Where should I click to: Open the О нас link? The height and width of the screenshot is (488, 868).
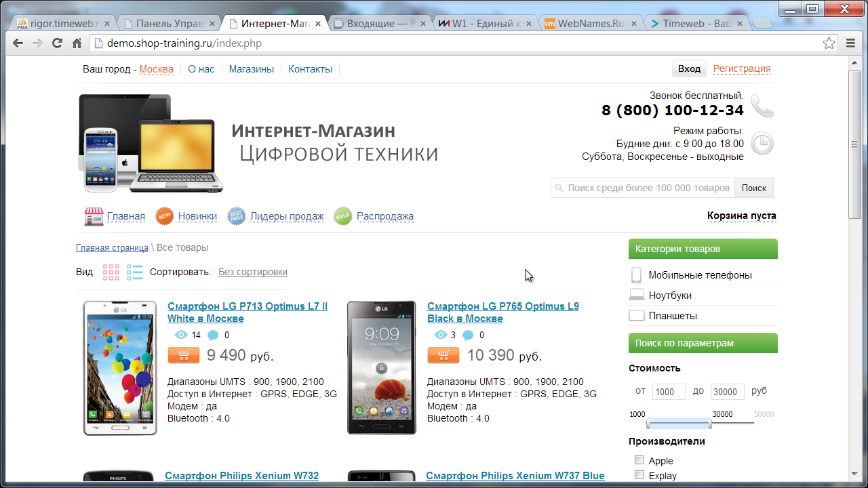[201, 69]
